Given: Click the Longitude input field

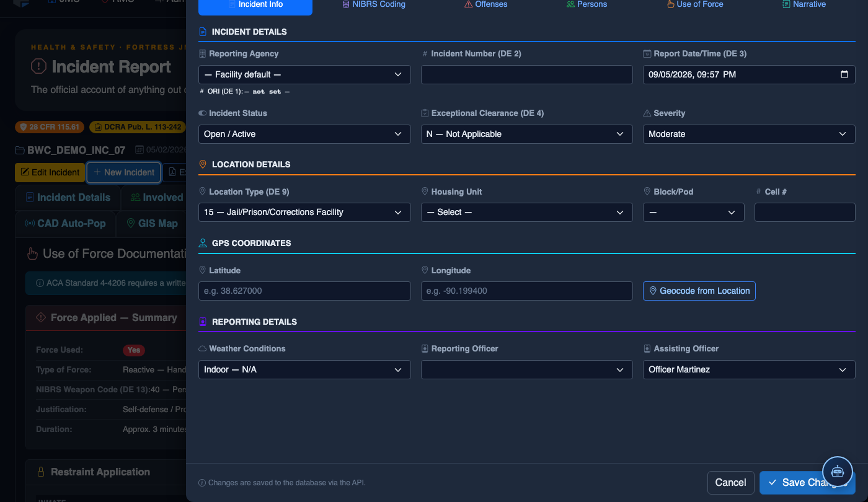Looking at the screenshot, I should pos(527,291).
